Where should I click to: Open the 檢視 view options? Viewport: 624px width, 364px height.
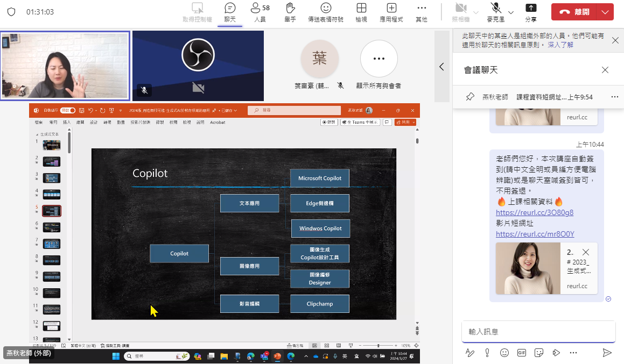[361, 12]
